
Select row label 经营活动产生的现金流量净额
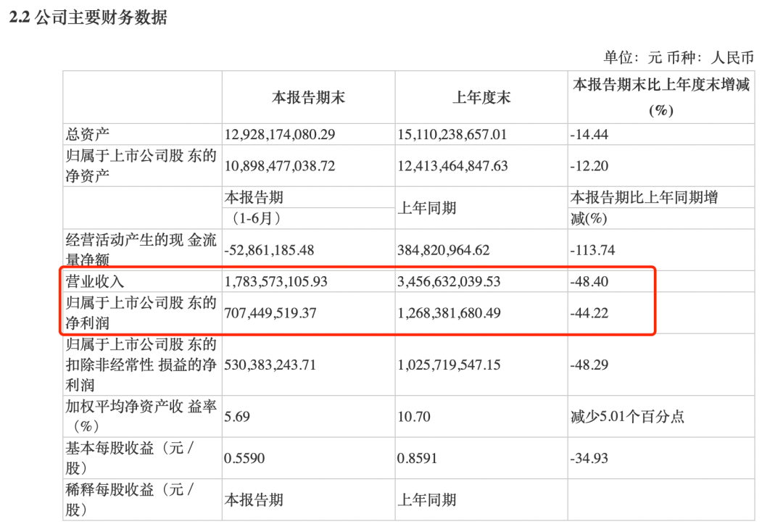click(141, 249)
